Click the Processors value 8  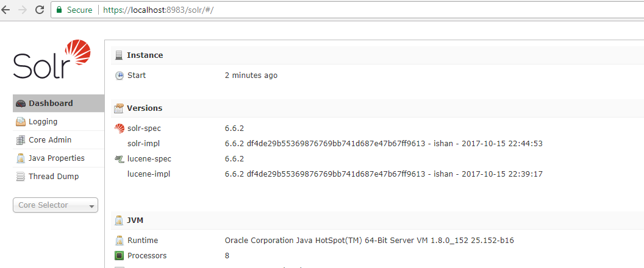227,256
